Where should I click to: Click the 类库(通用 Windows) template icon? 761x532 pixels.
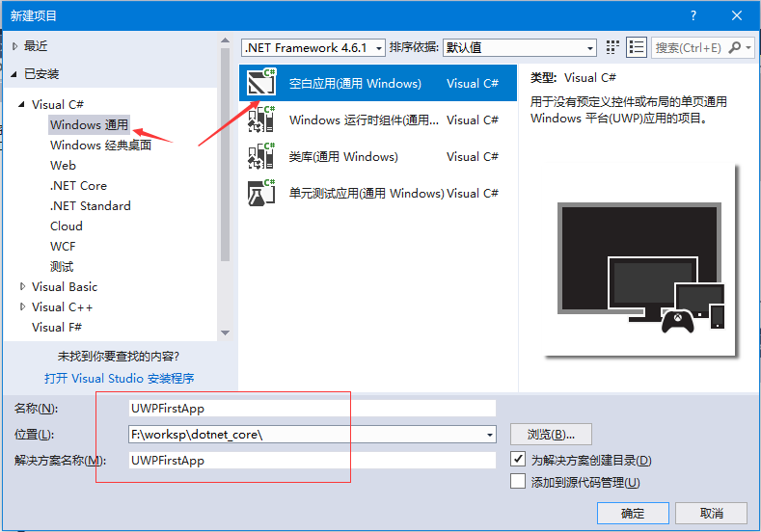(x=261, y=157)
